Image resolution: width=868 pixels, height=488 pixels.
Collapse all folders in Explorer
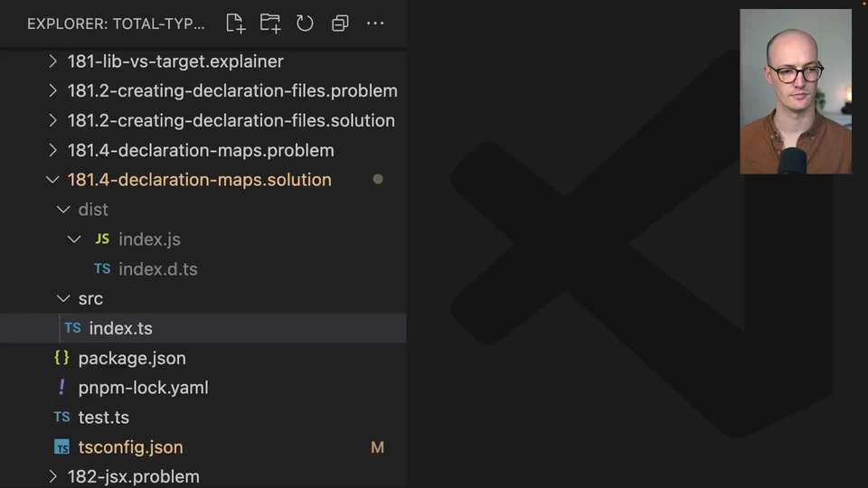point(340,23)
